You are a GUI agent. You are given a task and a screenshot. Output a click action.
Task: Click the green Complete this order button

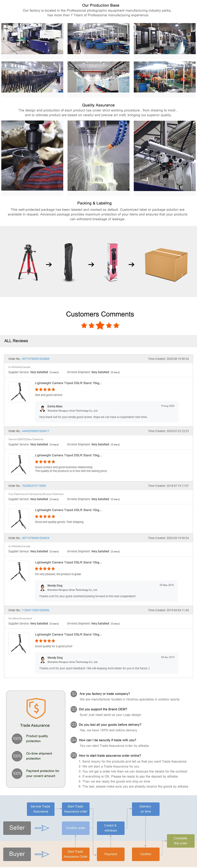pos(180,841)
